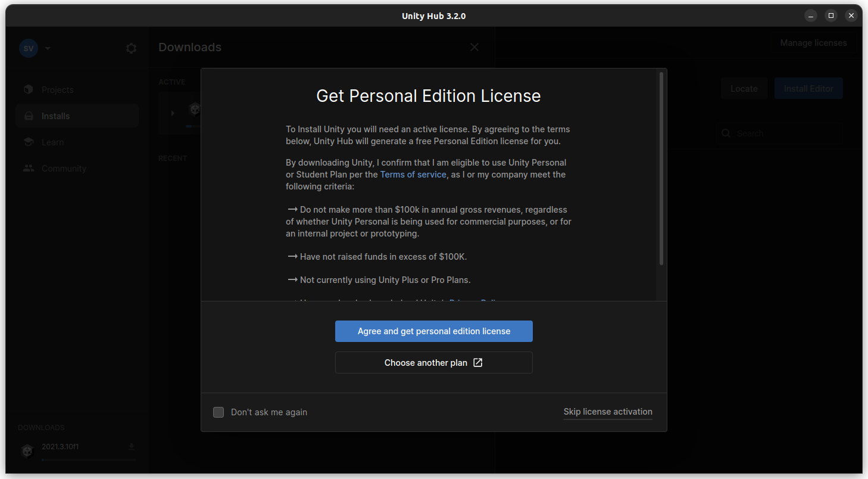This screenshot has width=868, height=479.
Task: Click the SV account avatar
Action: 29,48
